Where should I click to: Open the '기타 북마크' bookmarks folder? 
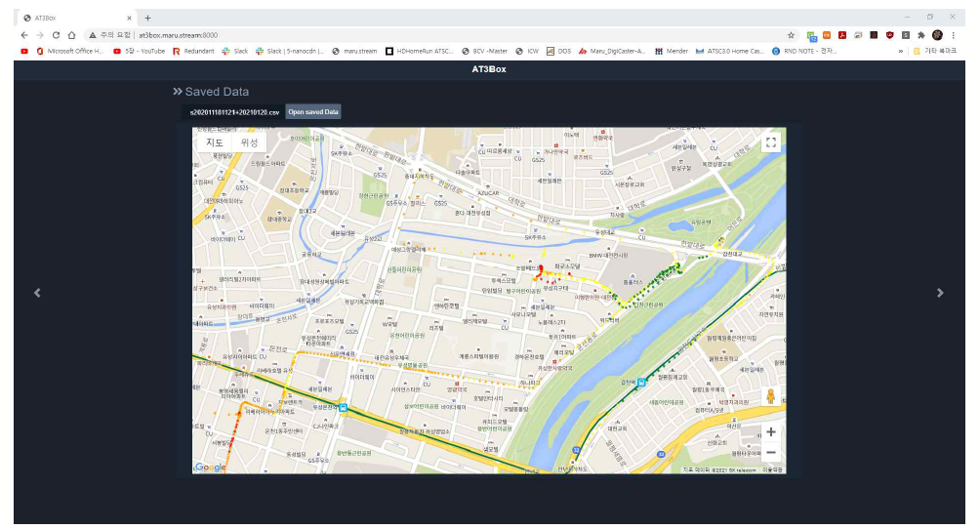point(935,52)
